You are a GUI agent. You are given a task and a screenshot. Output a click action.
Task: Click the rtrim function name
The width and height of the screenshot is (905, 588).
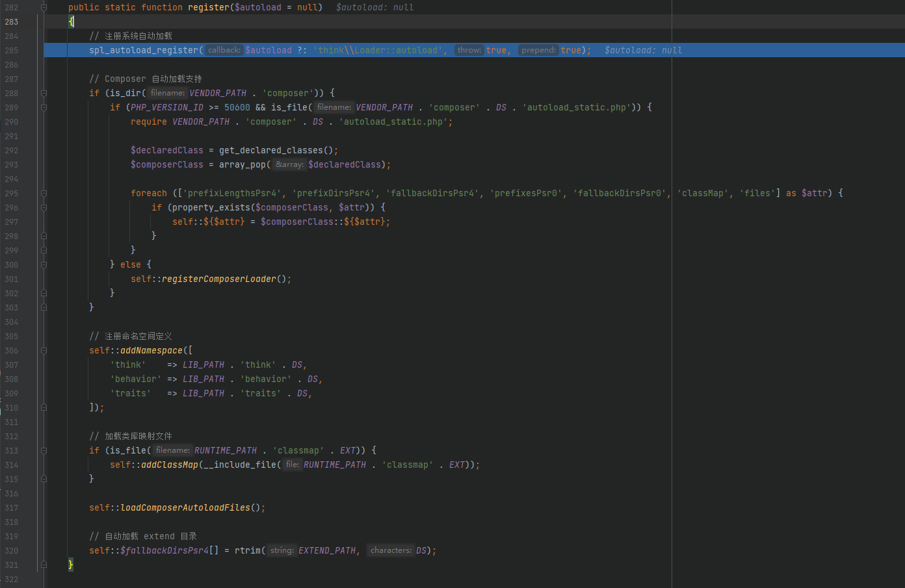[248, 550]
